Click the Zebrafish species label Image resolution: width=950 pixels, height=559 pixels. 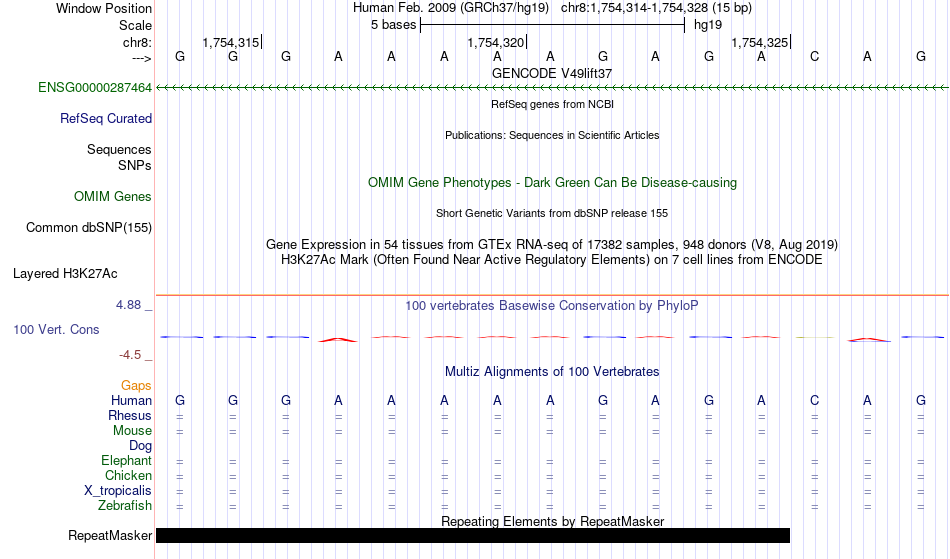pos(125,505)
